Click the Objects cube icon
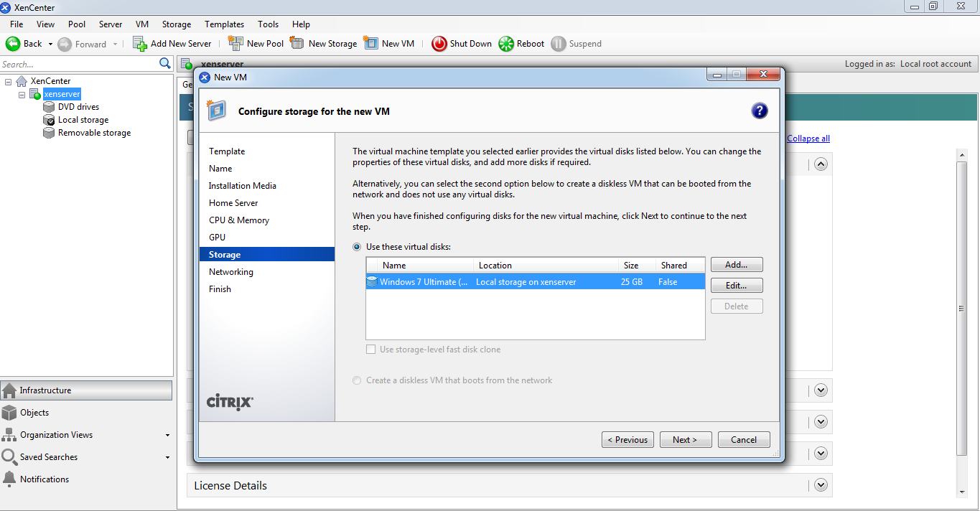The height and width of the screenshot is (511, 980). click(x=9, y=413)
